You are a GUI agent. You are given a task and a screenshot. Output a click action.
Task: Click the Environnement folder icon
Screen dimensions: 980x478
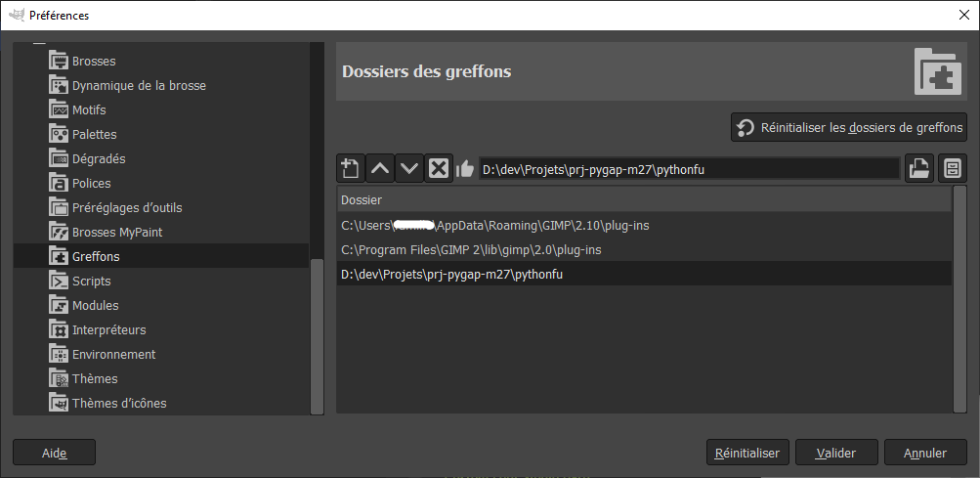pyautogui.click(x=59, y=354)
